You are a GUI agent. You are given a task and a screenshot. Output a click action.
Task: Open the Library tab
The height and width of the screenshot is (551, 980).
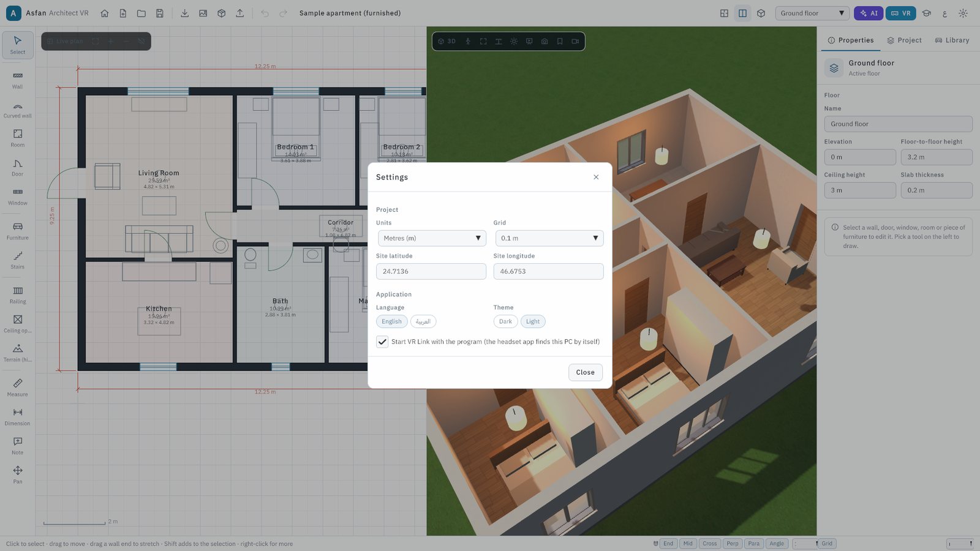click(952, 40)
